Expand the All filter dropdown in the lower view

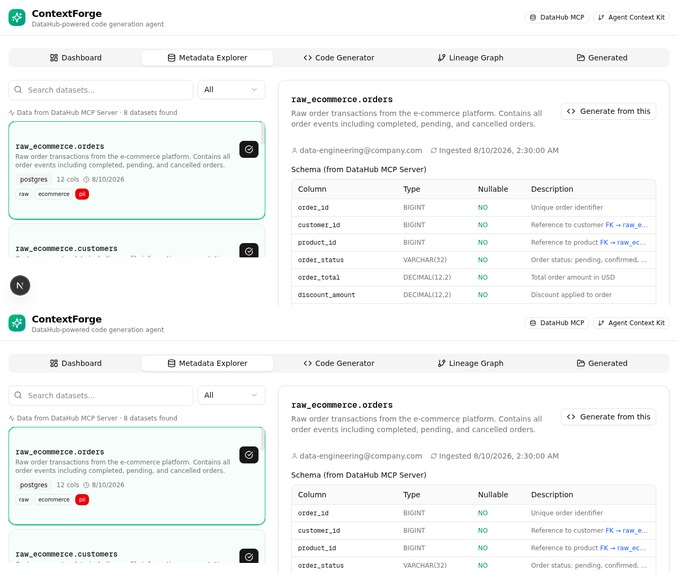click(x=231, y=395)
